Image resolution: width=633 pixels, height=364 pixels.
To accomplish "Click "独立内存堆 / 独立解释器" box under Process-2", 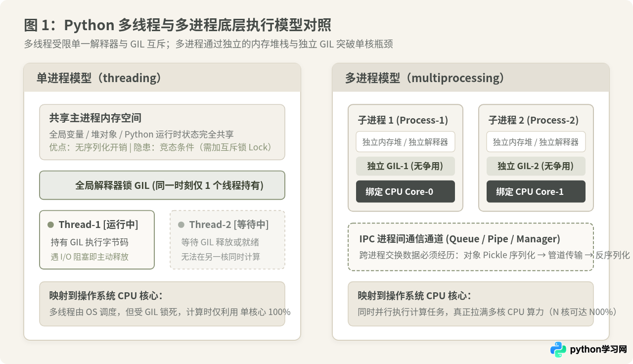I will point(536,142).
